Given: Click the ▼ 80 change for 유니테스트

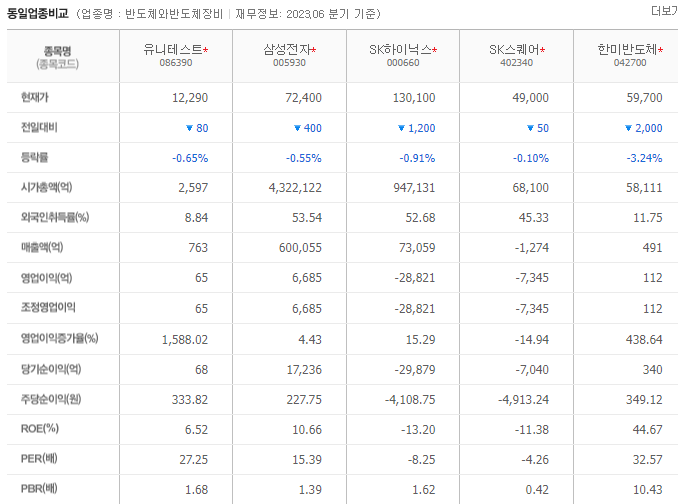Looking at the screenshot, I should pos(197,128).
